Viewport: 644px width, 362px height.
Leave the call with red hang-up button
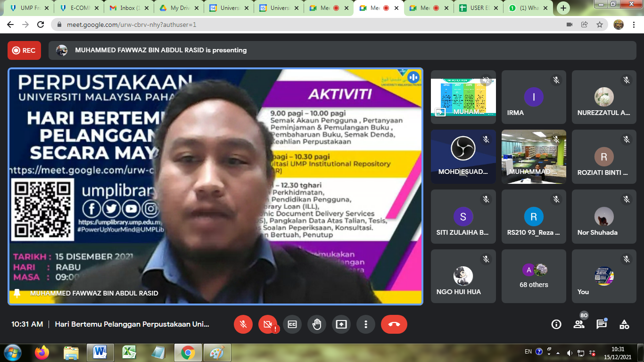(x=394, y=324)
